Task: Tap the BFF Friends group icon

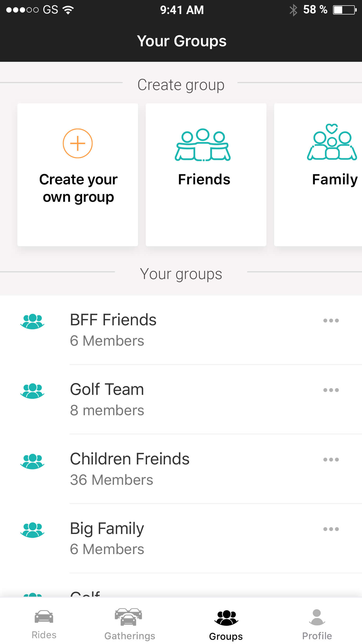Action: tap(32, 321)
